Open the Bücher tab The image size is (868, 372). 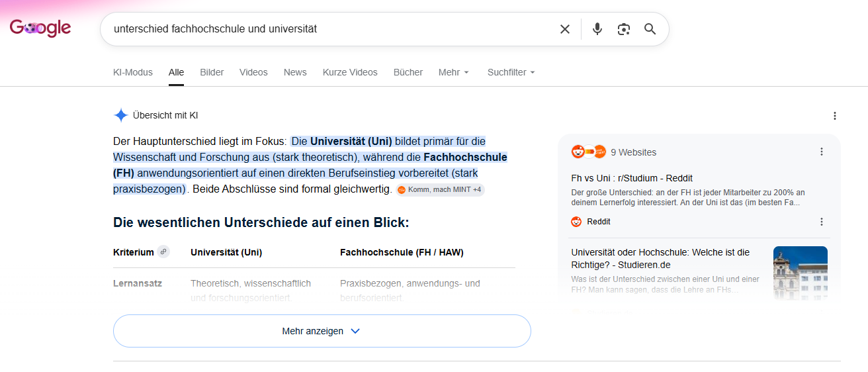pos(408,72)
